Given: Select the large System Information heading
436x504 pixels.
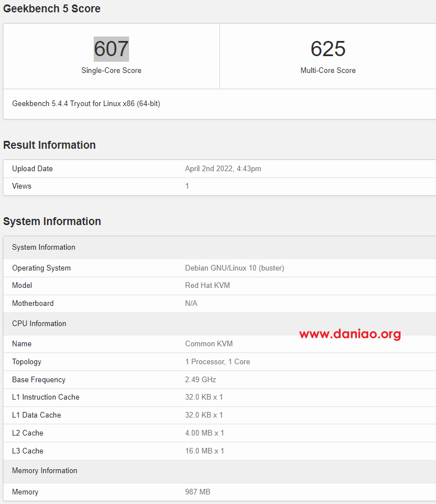Looking at the screenshot, I should [x=52, y=222].
